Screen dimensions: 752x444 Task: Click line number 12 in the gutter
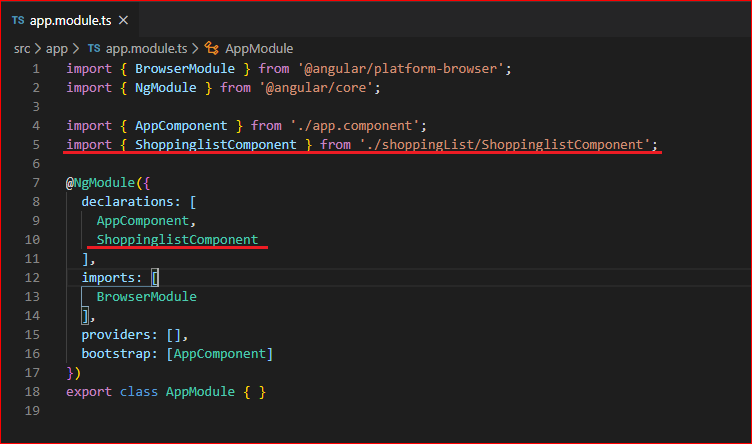pos(32,278)
